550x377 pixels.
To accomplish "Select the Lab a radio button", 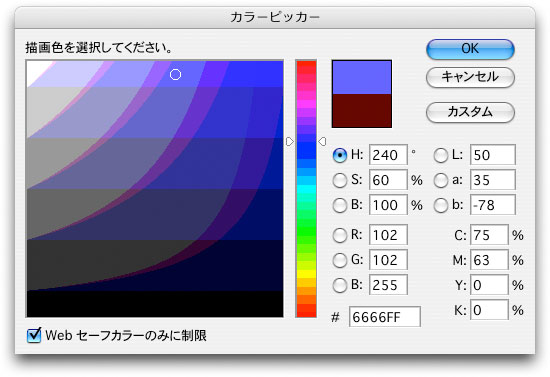I will click(x=441, y=180).
